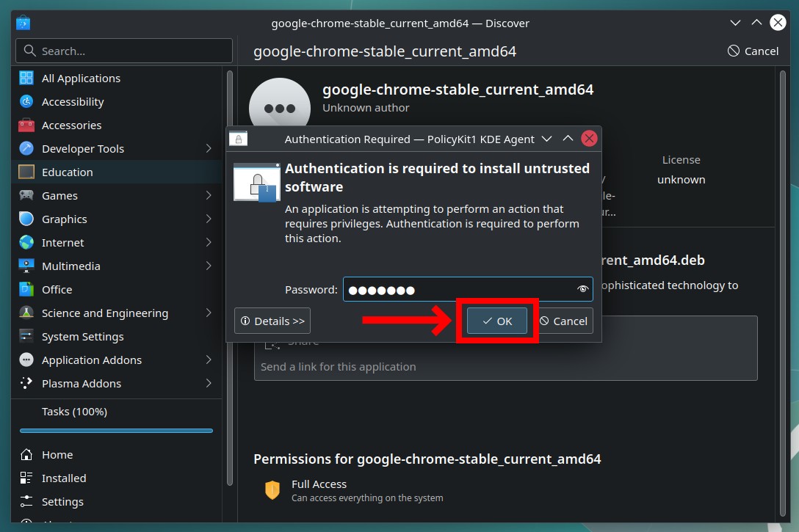Screen dimensions: 799x532
Task: Click the Accessories toolbox icon
Action: tap(26, 125)
